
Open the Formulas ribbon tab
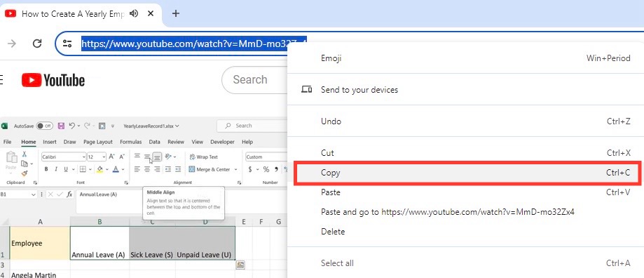(x=130, y=142)
